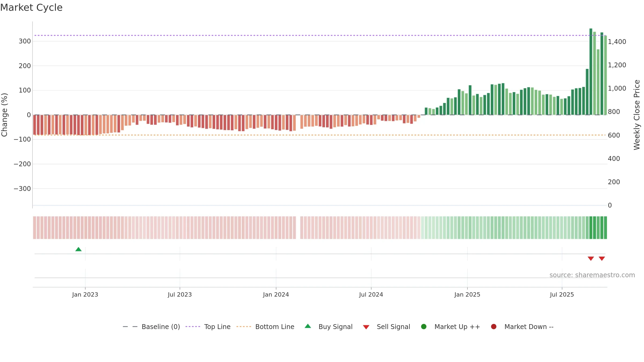This screenshot has height=362, width=644.
Task: Click the Jan 2025 axis label
Action: coord(467,294)
